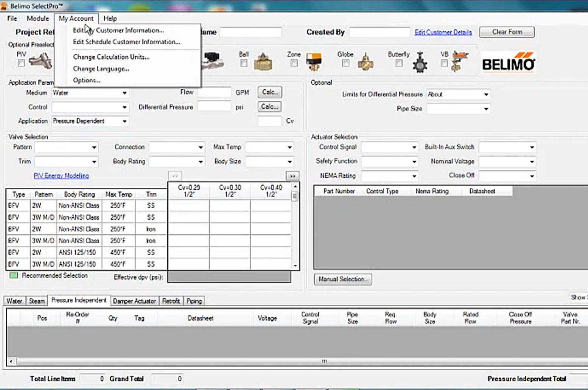The width and height of the screenshot is (588, 390).
Task: Click the valve table vertical scrollbar
Action: tap(295, 226)
